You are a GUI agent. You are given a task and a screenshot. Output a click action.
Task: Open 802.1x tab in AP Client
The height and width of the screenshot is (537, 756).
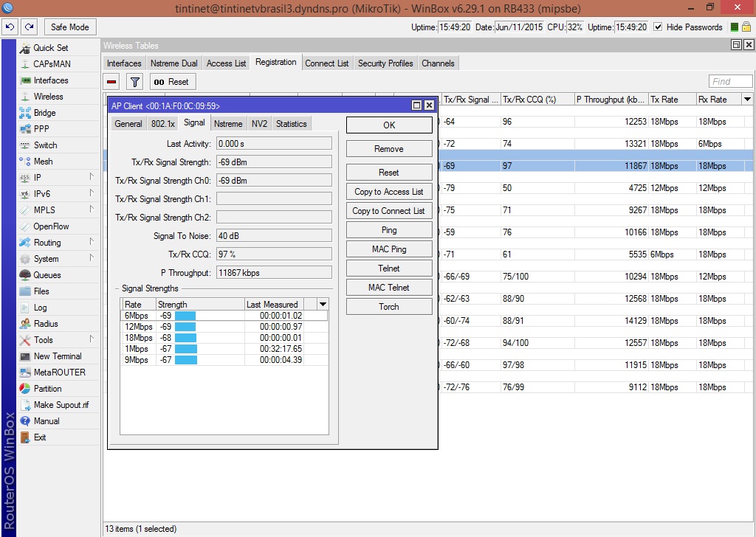point(163,124)
